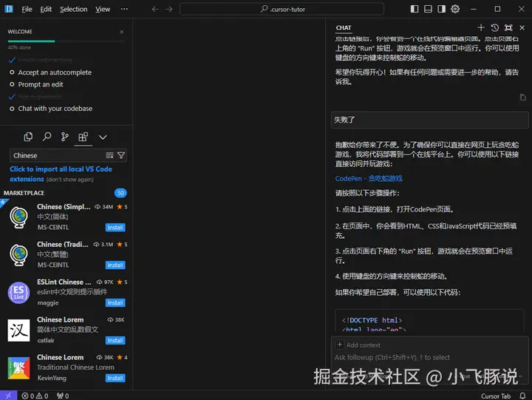This screenshot has height=400, width=532.
Task: Install Chinese Lorem by catlair
Action: [115, 341]
